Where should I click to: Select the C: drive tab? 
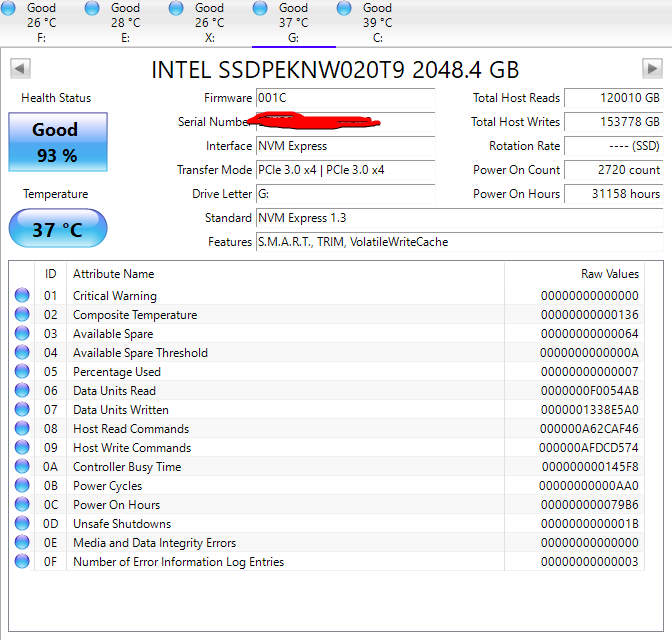[x=378, y=23]
